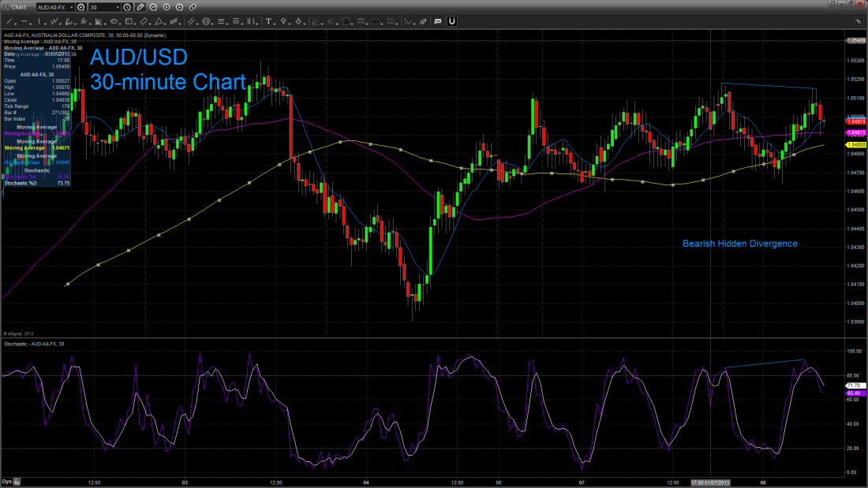Select the Fibonacci circles tool
Image resolution: width=868 pixels, height=488 pixels.
pos(205,20)
